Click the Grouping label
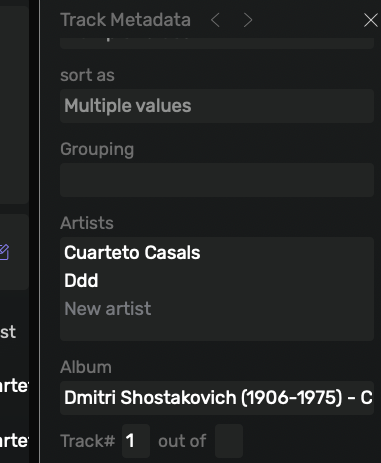This screenshot has height=463, width=381. tap(97, 149)
